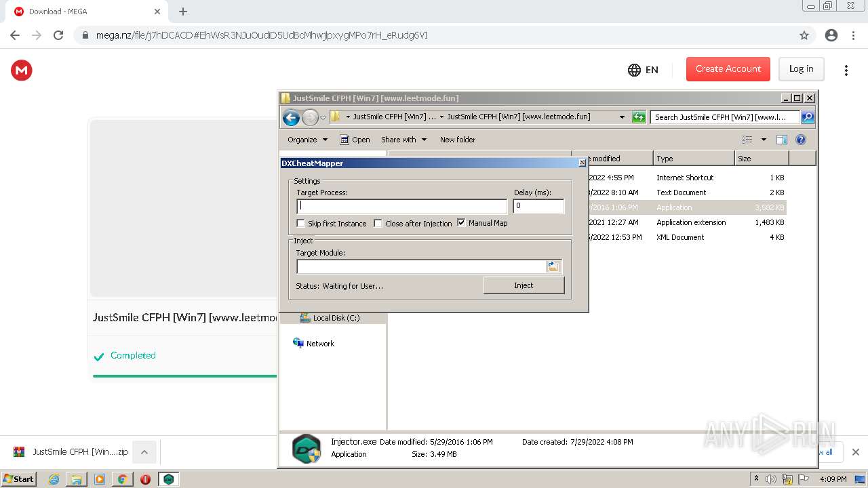Click the Windows Start button
This screenshot has height=488, width=868.
pyautogui.click(x=18, y=479)
